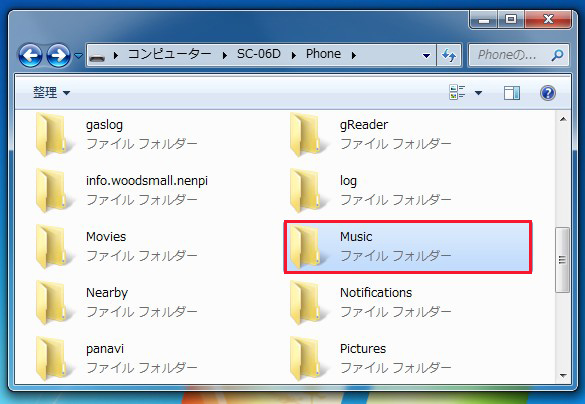Image resolution: width=585 pixels, height=404 pixels.
Task: Click the Movies folder name
Action: click(x=106, y=237)
